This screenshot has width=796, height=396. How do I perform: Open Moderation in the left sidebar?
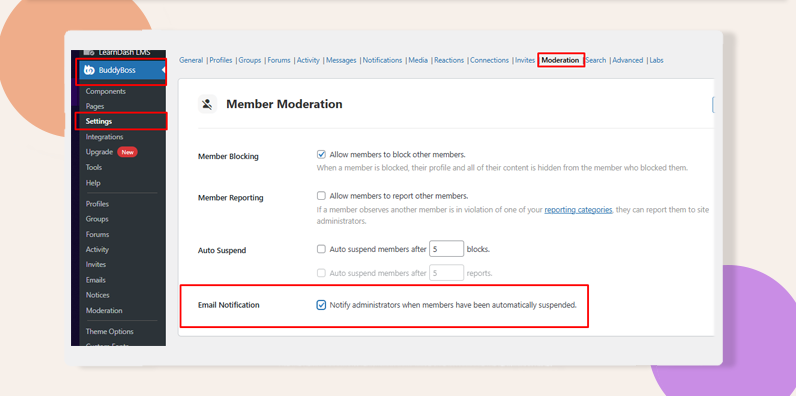104,310
